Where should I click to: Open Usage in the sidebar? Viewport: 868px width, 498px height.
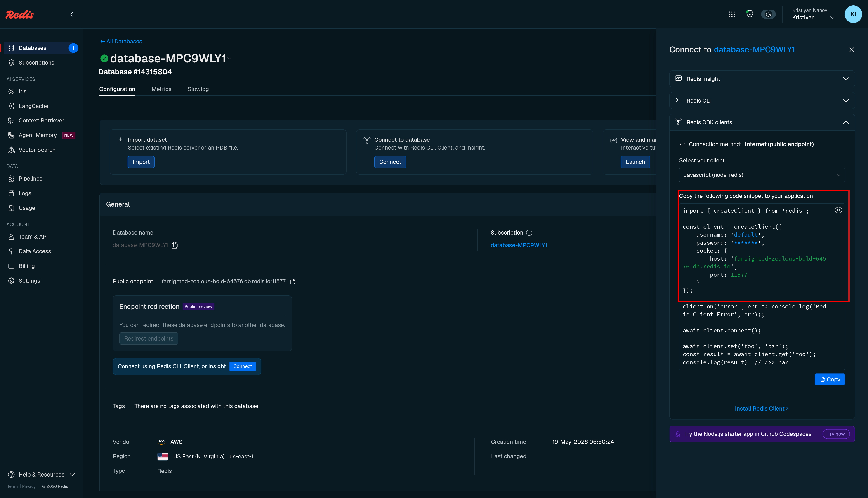[x=27, y=208]
